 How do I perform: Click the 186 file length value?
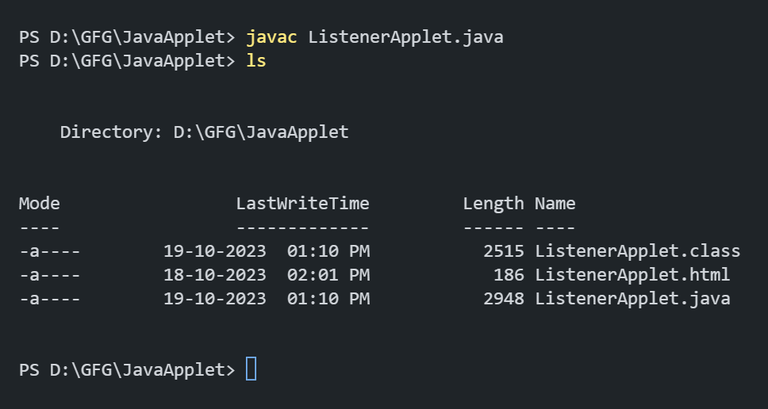[509, 274]
